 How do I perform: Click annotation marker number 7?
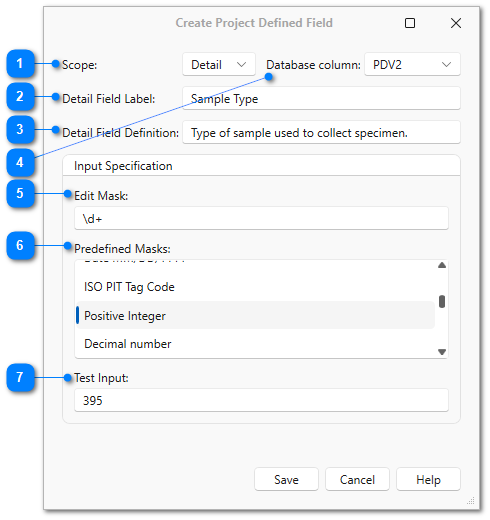(20, 377)
